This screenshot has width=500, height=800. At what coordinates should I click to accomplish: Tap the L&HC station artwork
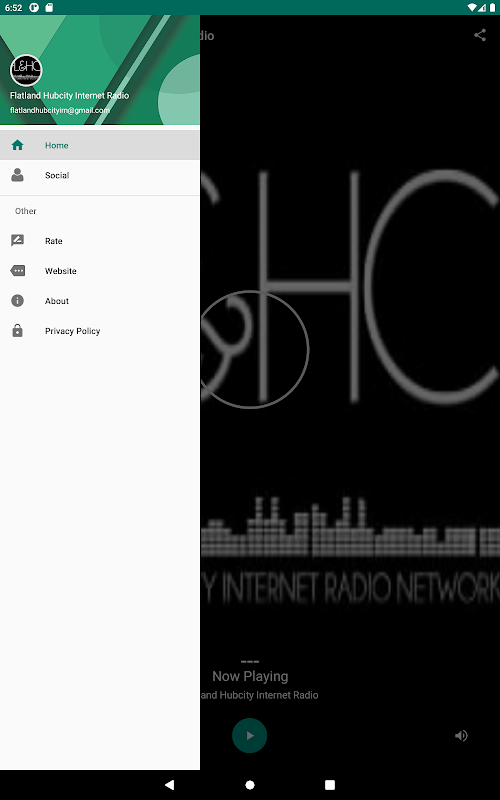(x=350, y=388)
